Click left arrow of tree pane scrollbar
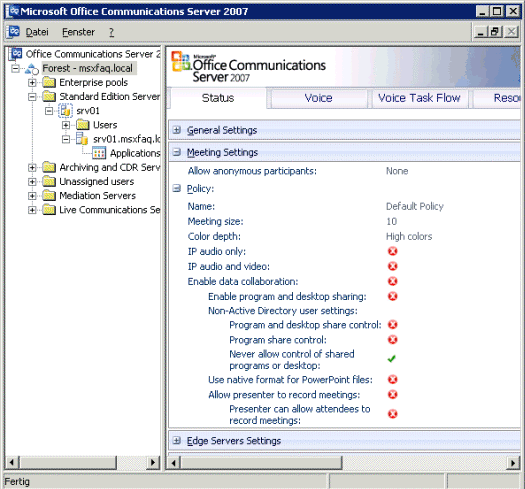 point(12,463)
